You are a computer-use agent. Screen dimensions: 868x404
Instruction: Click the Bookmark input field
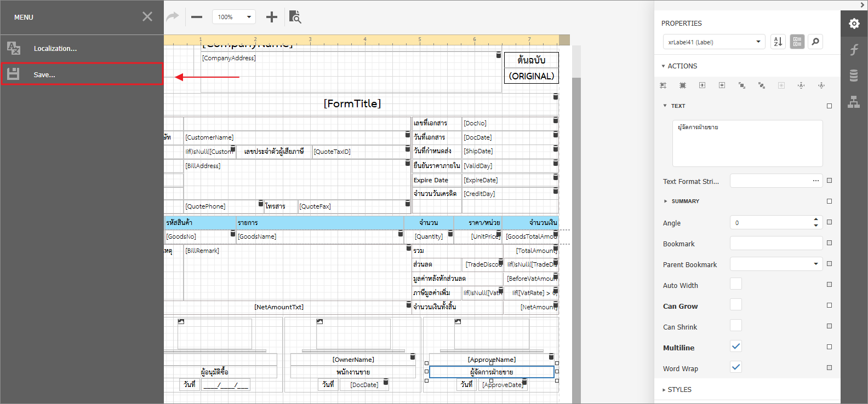[x=775, y=243]
